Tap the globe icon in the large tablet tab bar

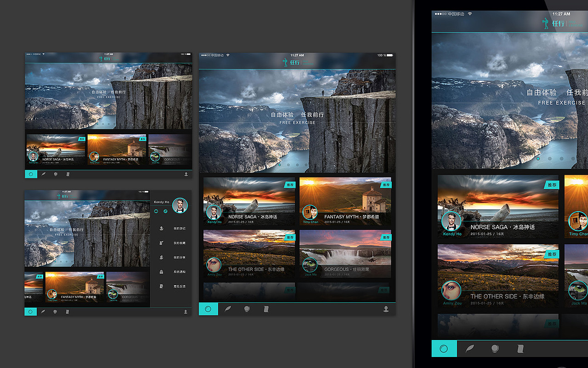[x=495, y=349]
